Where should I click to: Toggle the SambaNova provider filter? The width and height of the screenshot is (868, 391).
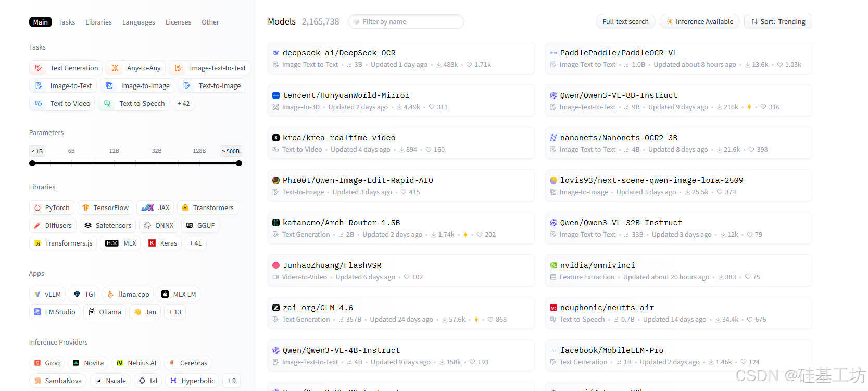tap(58, 381)
